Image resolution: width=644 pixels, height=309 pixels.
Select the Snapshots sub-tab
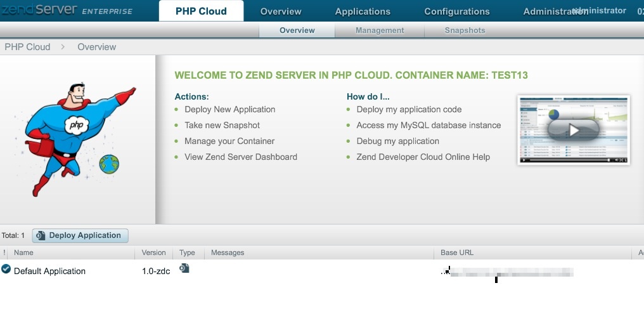tap(465, 30)
